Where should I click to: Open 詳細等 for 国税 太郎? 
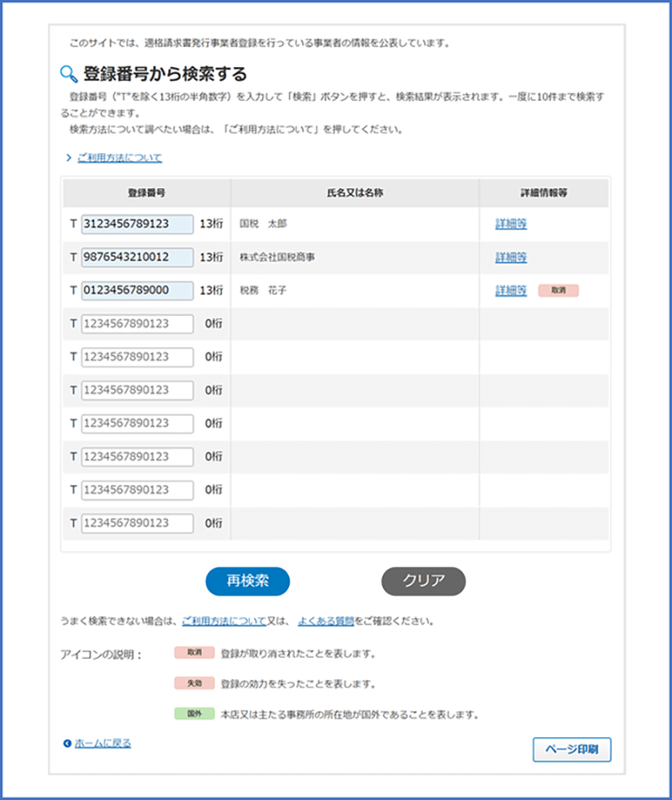(x=511, y=224)
